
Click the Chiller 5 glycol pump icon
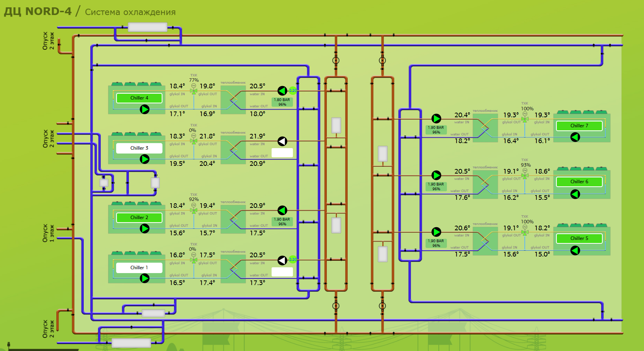coord(575,250)
